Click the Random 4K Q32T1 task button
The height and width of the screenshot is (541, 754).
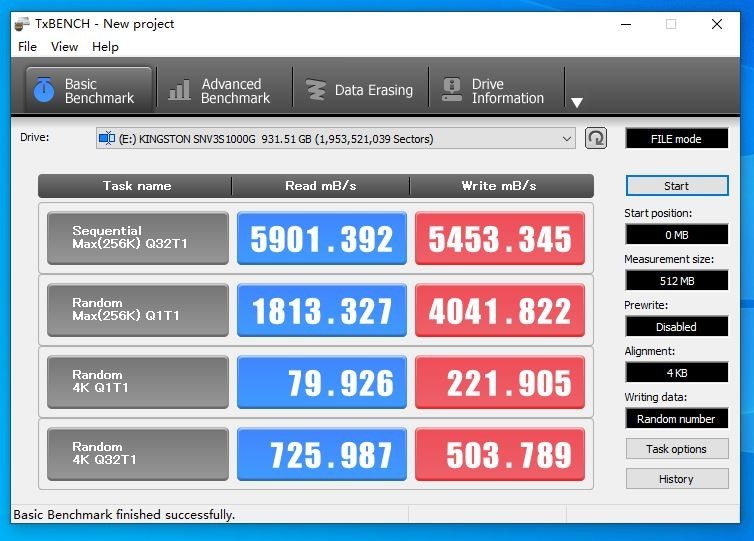(x=138, y=454)
